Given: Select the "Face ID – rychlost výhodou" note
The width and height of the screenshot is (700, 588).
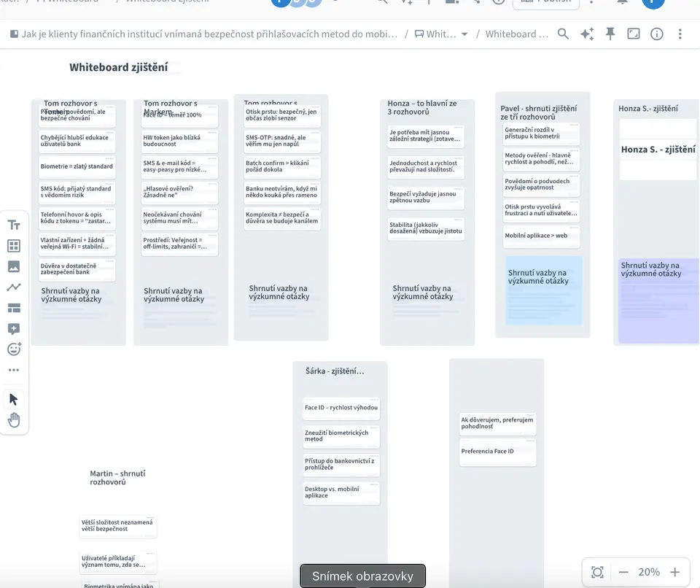Looking at the screenshot, I should (341, 408).
